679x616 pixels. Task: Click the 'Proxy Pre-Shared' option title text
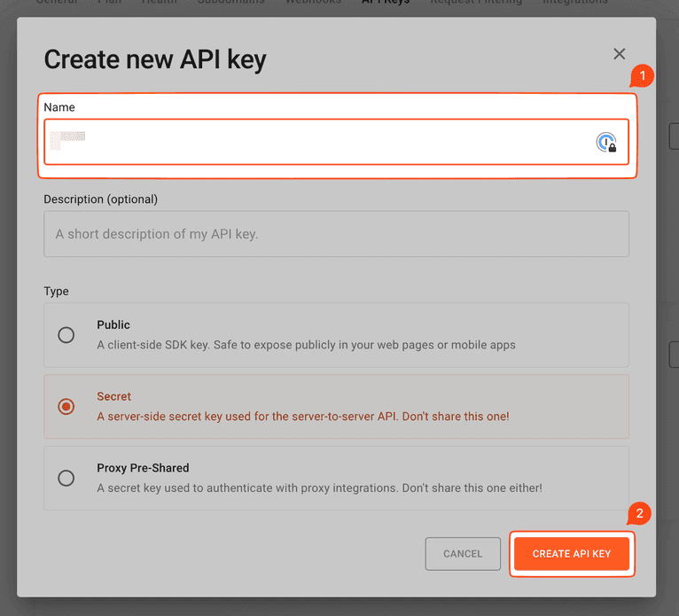pos(143,468)
